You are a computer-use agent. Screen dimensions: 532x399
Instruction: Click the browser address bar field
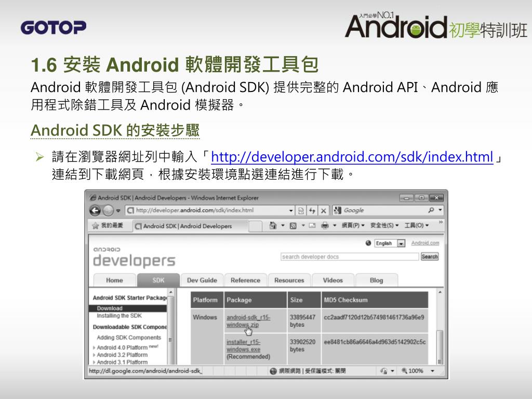209,210
